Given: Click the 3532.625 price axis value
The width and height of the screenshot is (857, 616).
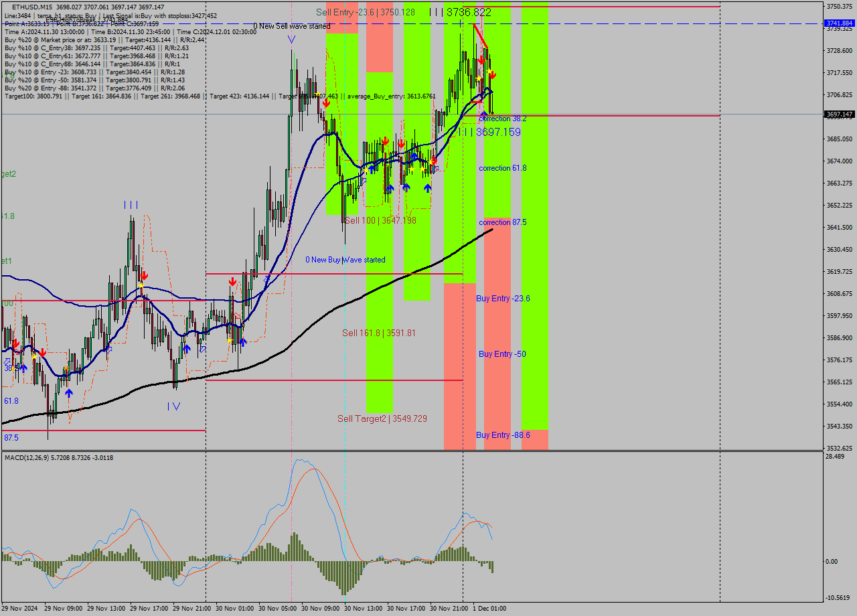Looking at the screenshot, I should click(840, 449).
